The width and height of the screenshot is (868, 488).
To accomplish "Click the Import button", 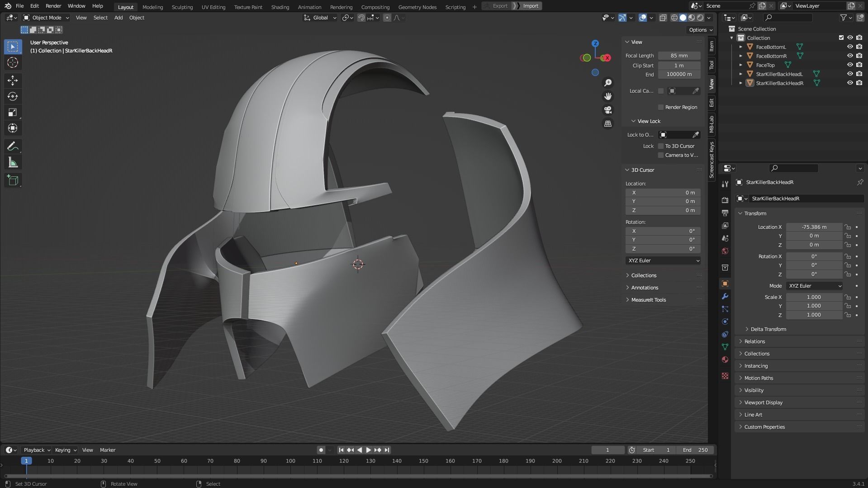I will coord(527,6).
